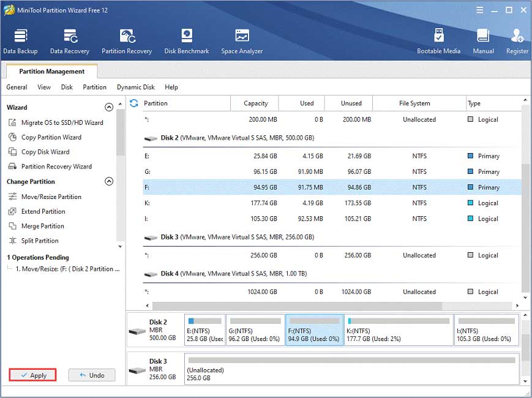This screenshot has width=532, height=398.
Task: Select Disk 3 Unallocated 256.0 GB block
Action: coord(352,369)
